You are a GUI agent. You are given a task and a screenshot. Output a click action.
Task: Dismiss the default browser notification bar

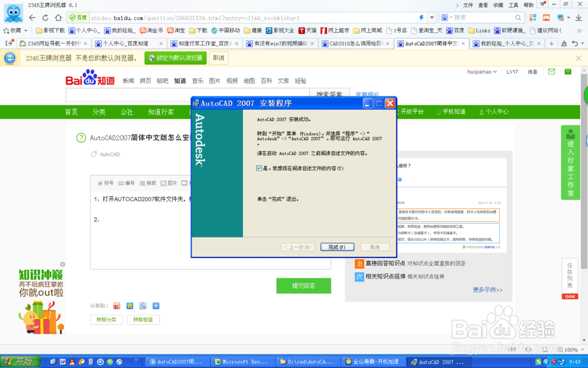pyautogui.click(x=578, y=58)
